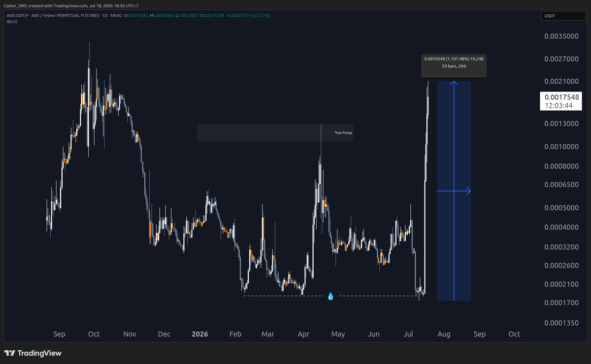Click the Apr label on time axis
The width and height of the screenshot is (591, 364).
[303, 334]
